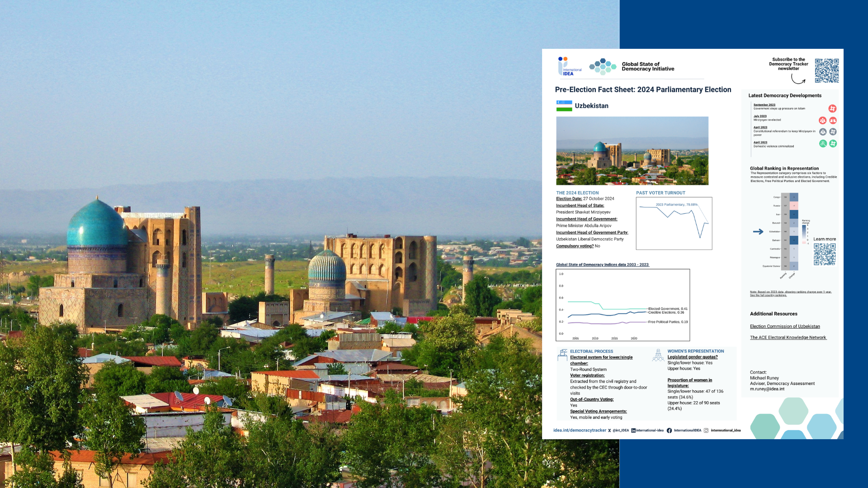Click 'Out-of-Country Voting:' label

coord(592,399)
